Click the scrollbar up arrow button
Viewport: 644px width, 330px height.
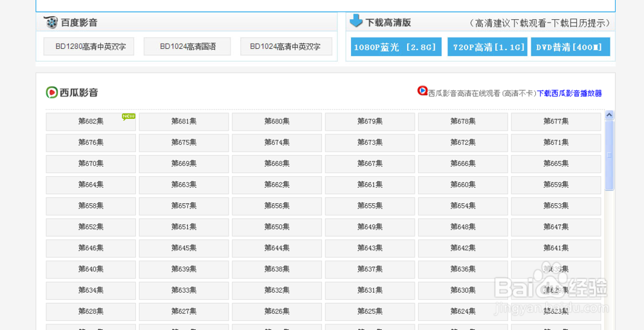pyautogui.click(x=609, y=115)
